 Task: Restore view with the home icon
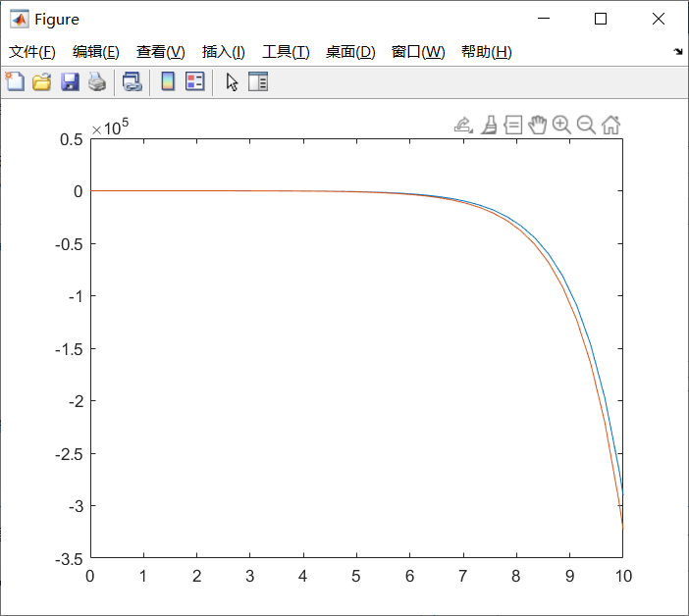(x=610, y=126)
